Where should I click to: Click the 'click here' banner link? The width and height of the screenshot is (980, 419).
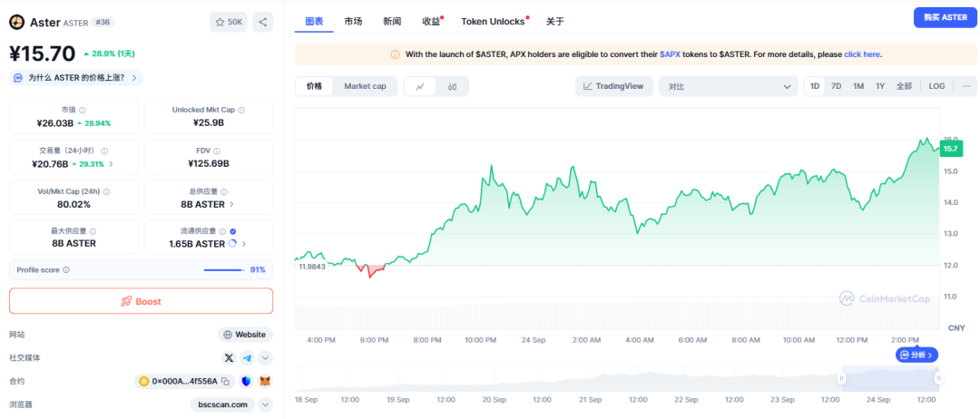(x=862, y=54)
